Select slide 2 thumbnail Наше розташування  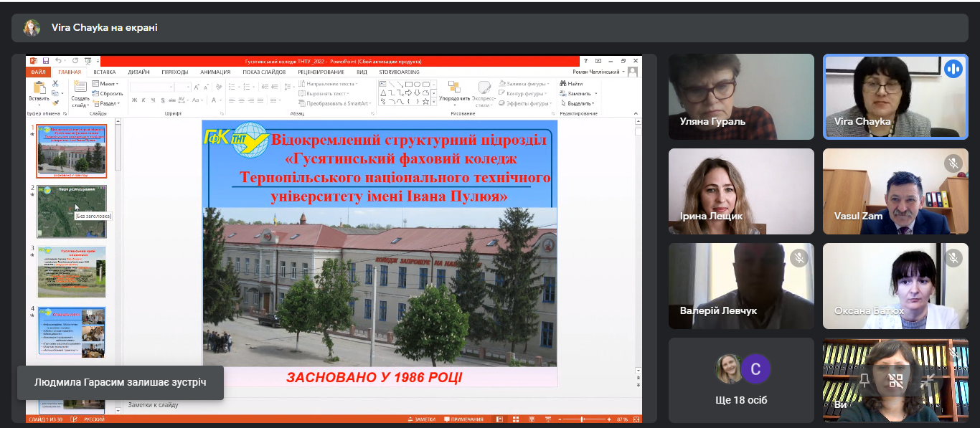click(72, 211)
